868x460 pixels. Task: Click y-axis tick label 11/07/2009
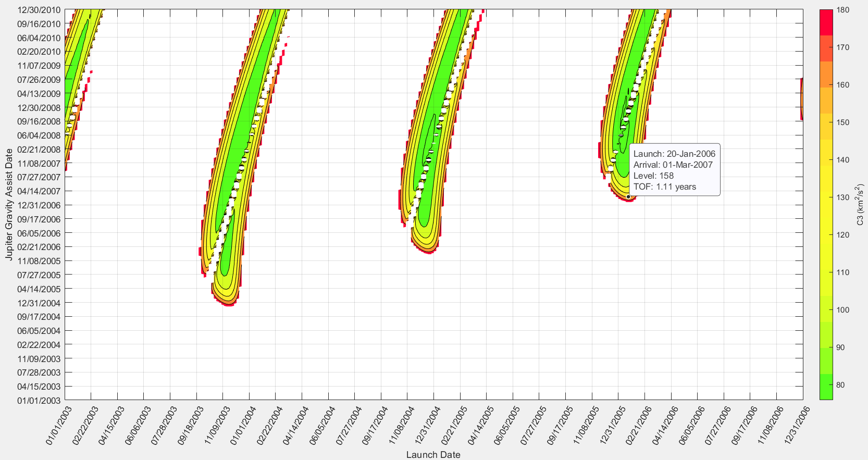[39, 66]
